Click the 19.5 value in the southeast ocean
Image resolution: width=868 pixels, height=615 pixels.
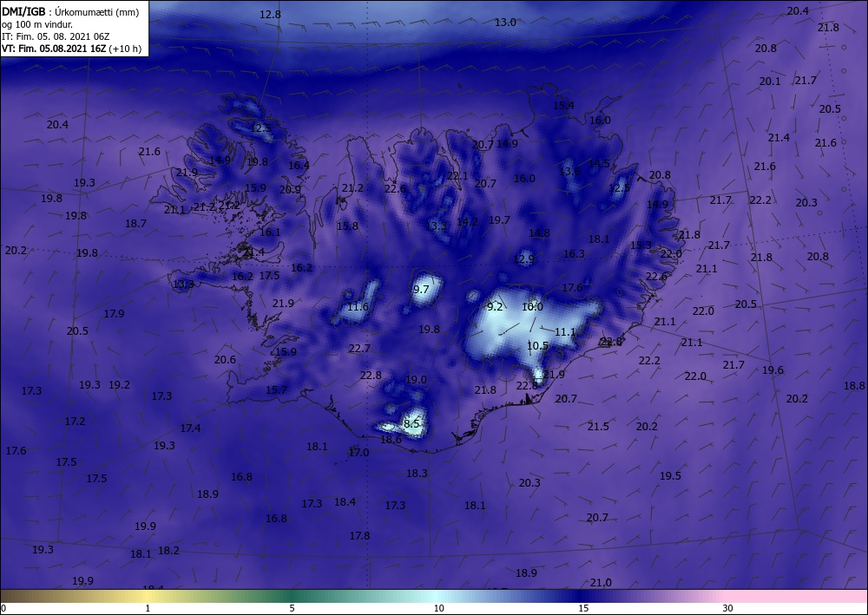(670, 475)
